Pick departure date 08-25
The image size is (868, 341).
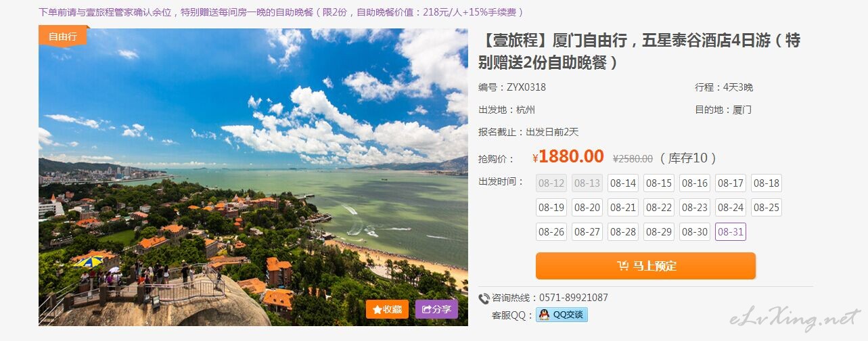tap(766, 208)
